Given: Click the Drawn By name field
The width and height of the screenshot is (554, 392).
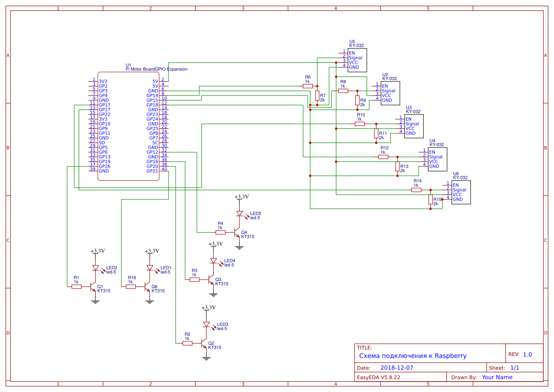Looking at the screenshot, I should [x=497, y=377].
